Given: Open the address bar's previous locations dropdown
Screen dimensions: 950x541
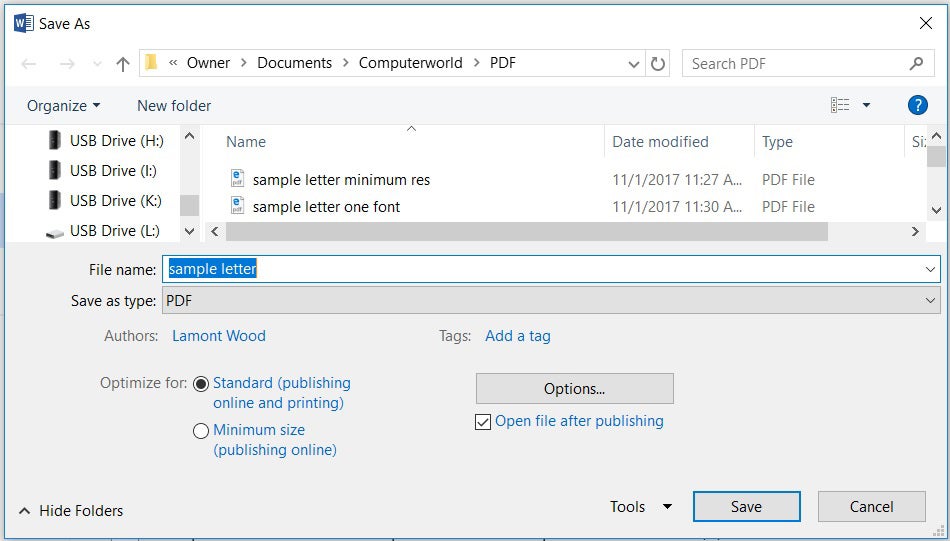Looking at the screenshot, I should [634, 64].
